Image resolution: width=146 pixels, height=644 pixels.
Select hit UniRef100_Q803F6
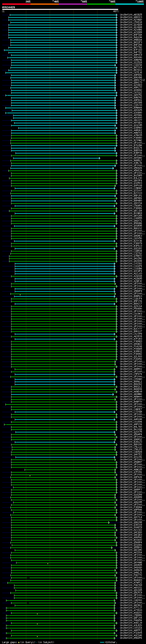(131, 181)
